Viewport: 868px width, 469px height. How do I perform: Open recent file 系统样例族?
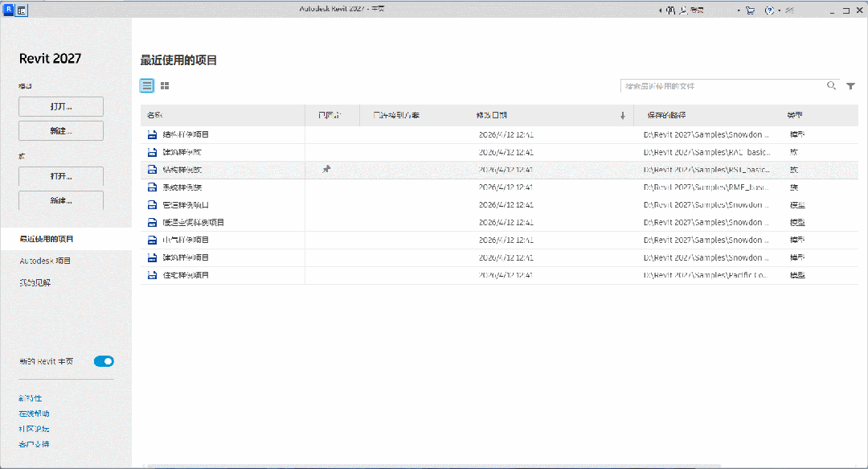click(x=182, y=187)
